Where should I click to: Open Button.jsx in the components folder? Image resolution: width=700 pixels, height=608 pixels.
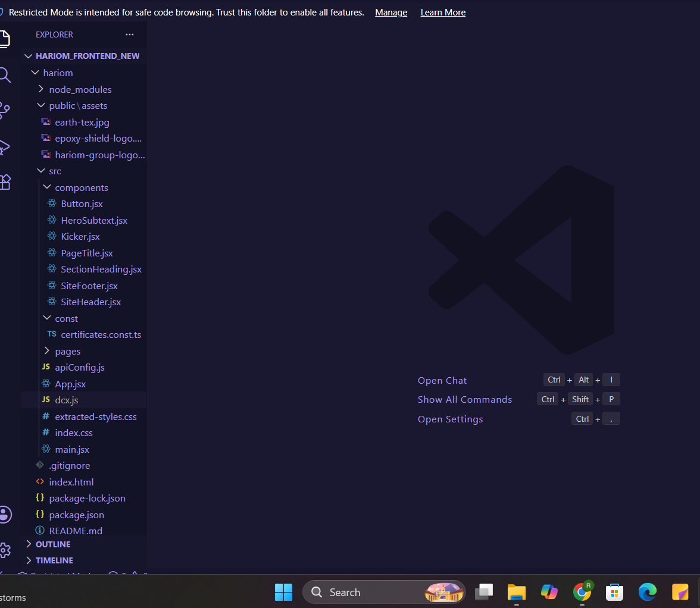(84, 204)
